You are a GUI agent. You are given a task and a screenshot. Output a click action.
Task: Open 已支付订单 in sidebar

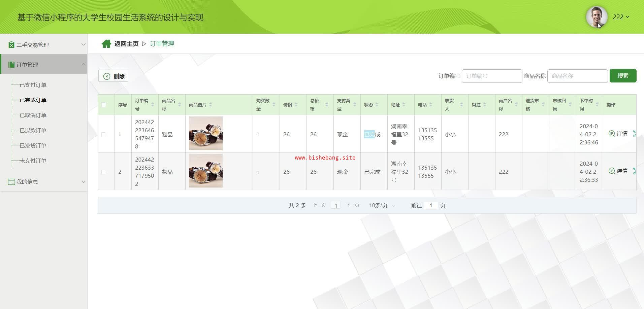pos(33,85)
